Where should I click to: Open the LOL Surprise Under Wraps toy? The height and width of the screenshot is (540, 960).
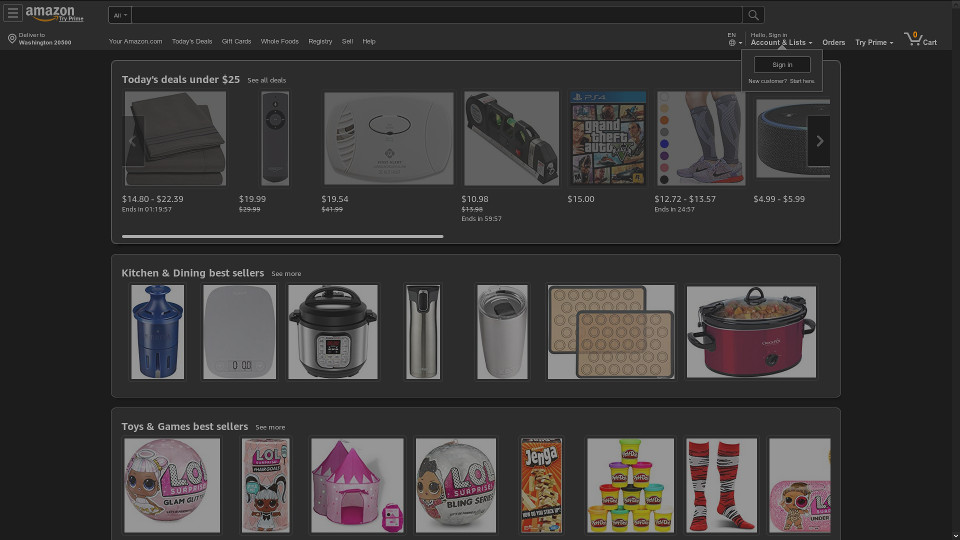[800, 486]
